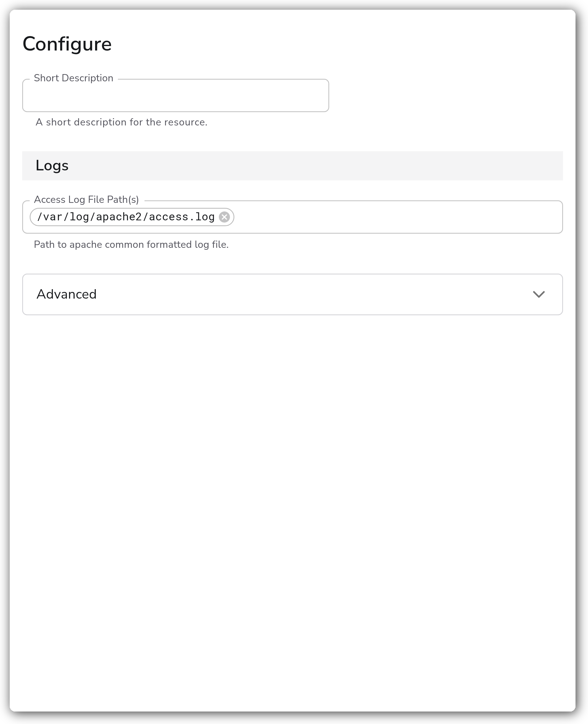Click the Logs section header
This screenshot has height=724, width=588.
[x=292, y=166]
